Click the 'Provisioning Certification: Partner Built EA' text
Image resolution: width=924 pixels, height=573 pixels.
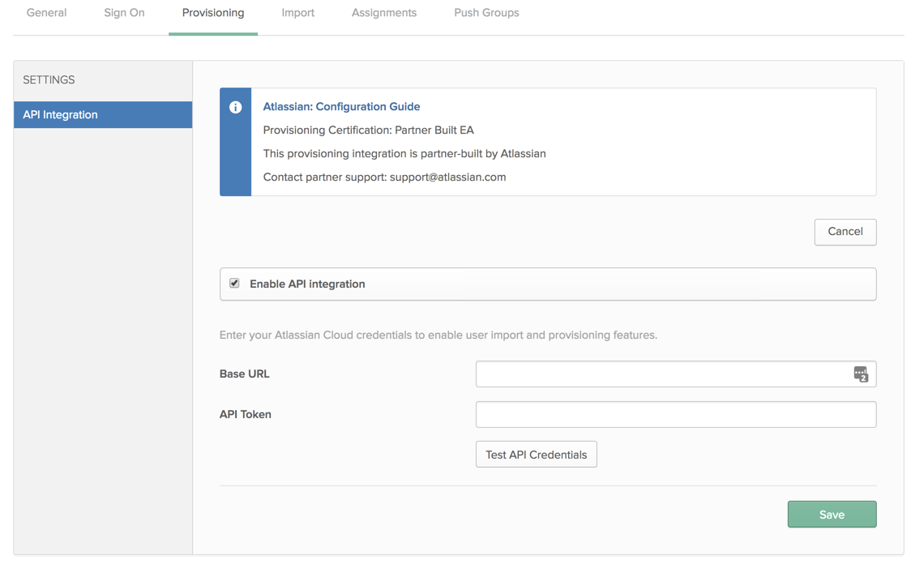pos(368,130)
